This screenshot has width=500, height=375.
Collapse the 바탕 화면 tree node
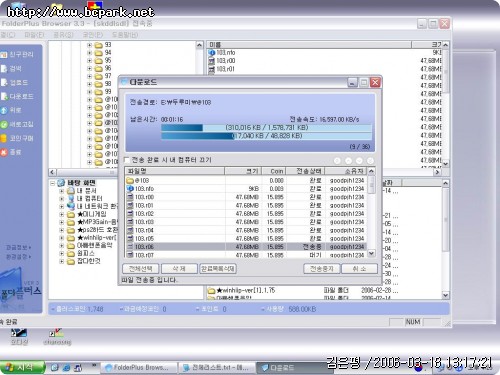53,183
